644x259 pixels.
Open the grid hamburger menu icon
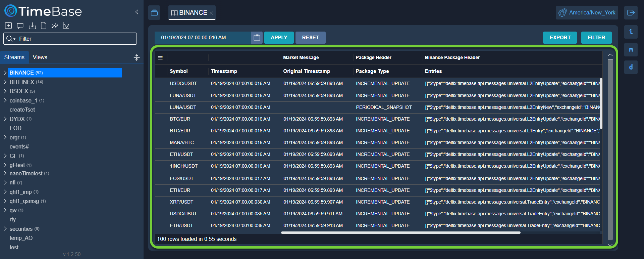point(160,58)
